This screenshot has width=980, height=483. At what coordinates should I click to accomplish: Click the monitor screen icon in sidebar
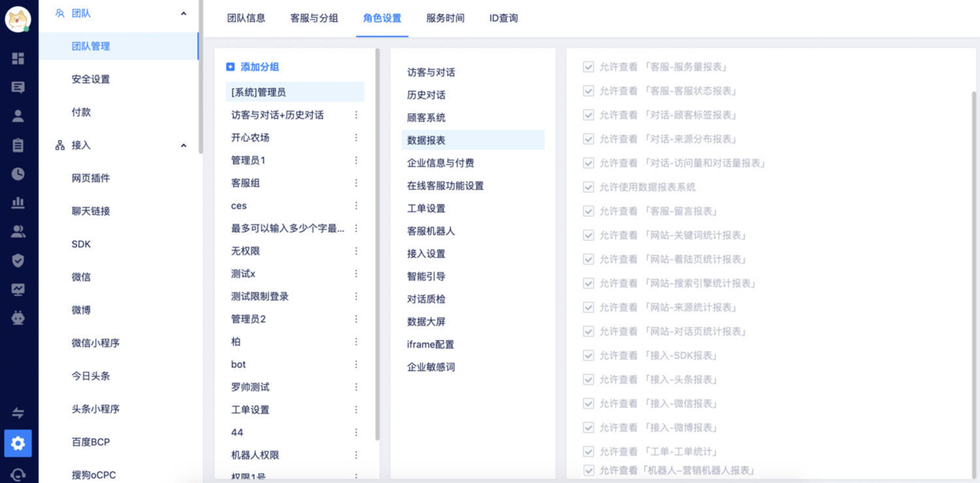tap(18, 290)
